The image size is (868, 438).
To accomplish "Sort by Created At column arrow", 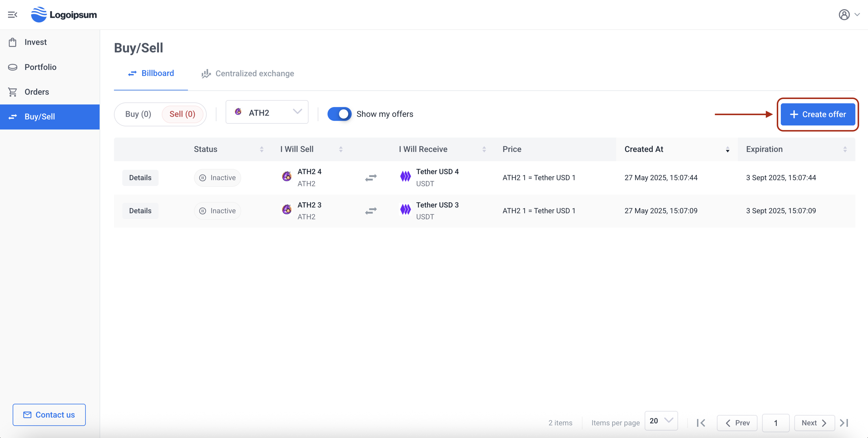I will pos(727,150).
